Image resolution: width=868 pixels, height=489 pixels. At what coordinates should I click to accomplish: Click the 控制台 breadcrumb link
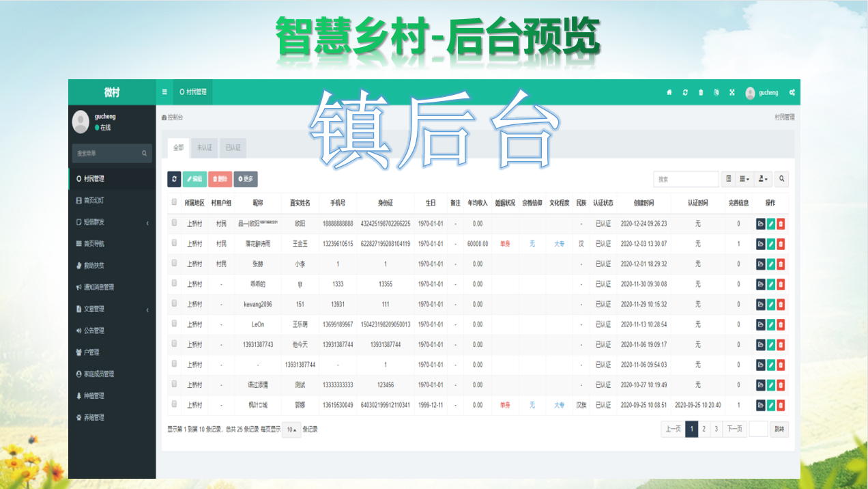point(172,117)
